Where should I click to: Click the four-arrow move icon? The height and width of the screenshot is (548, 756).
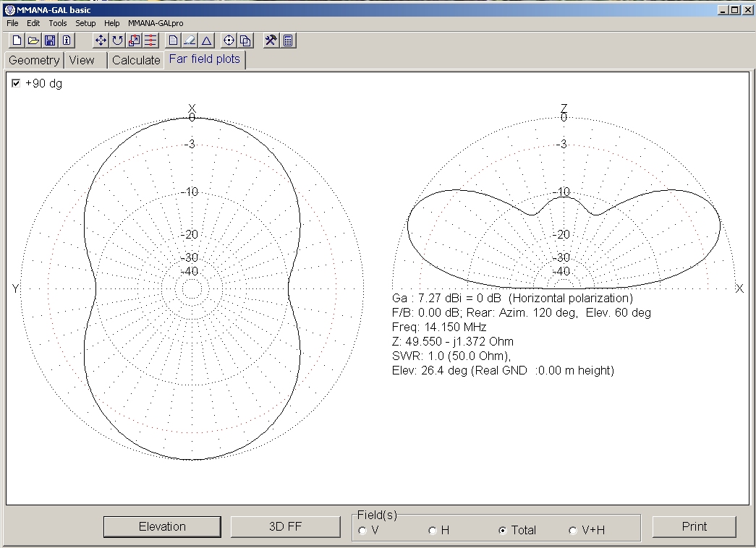point(101,40)
